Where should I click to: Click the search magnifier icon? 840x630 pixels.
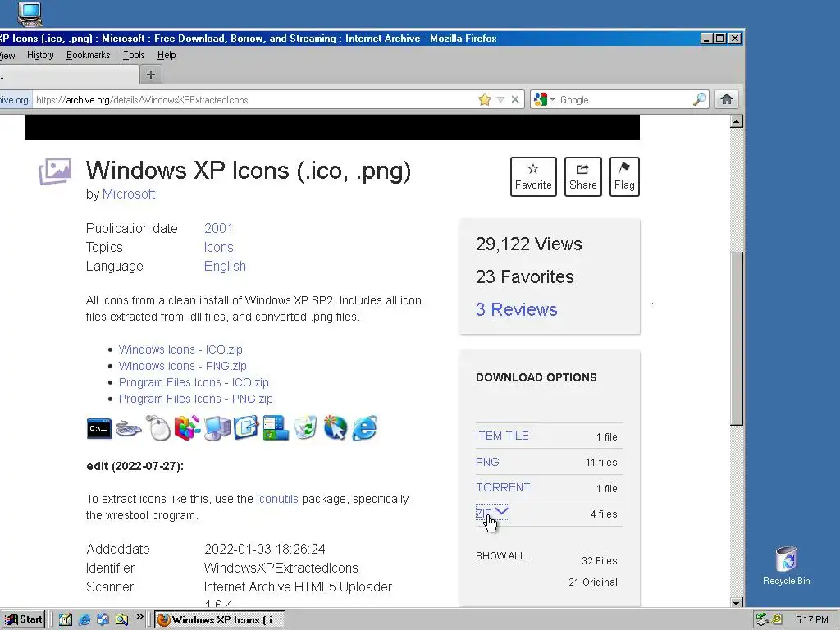coord(700,99)
